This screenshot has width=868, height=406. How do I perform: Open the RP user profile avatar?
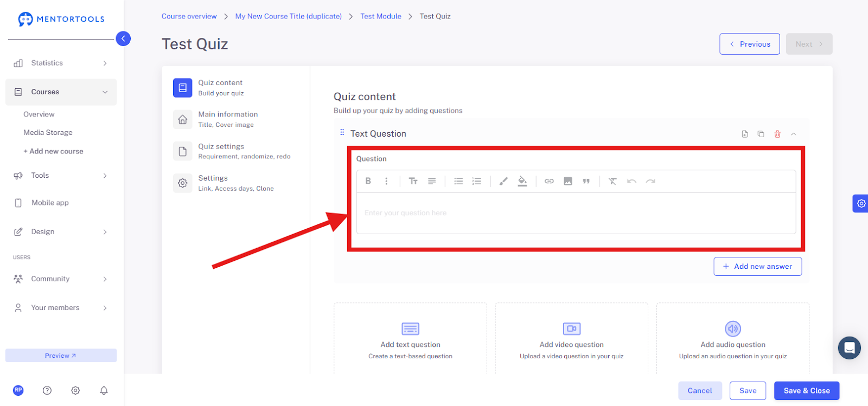(x=18, y=390)
